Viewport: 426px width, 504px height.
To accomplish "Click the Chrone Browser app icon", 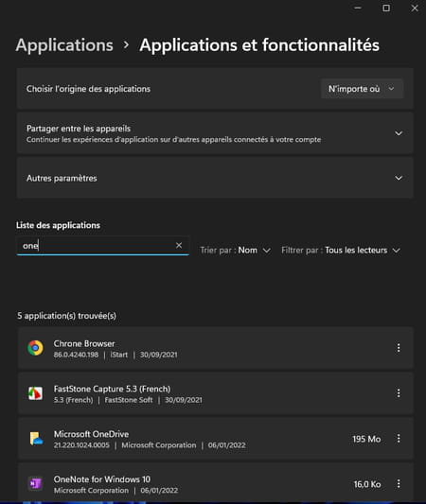I will (35, 348).
